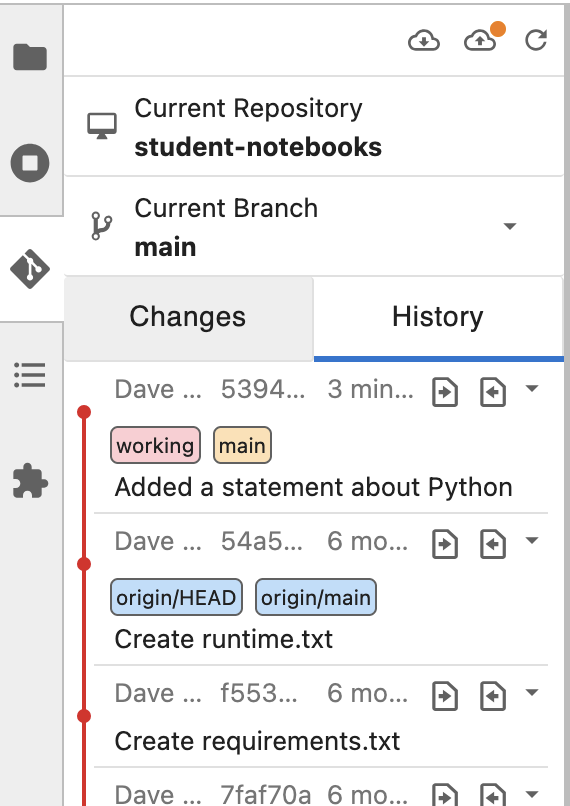Screen dimensions: 570x806
Task: Click the 'Current Repository' label
Action: click(248, 108)
